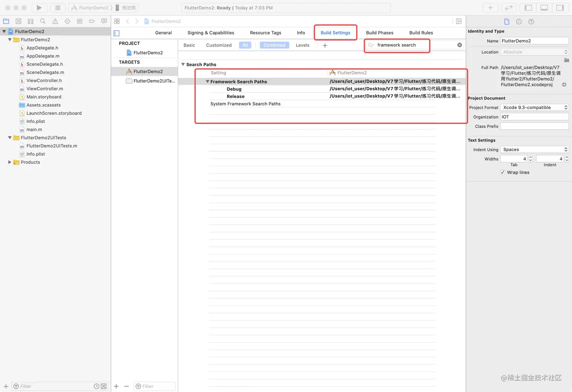Open the Build Rules tab
This screenshot has width=572, height=392.
click(421, 33)
